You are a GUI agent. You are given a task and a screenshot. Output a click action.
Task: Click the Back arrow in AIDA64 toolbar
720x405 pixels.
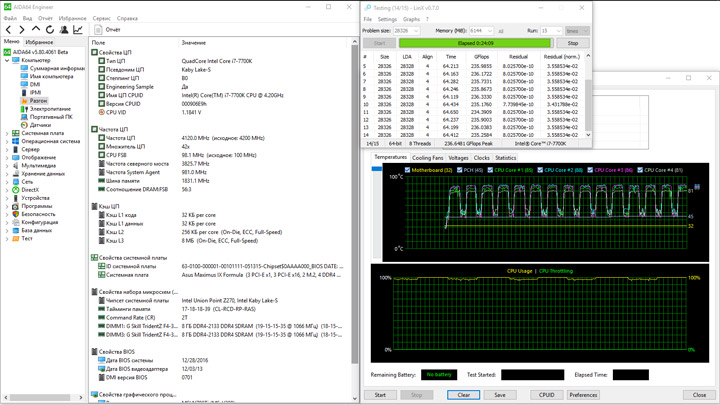pyautogui.click(x=9, y=30)
